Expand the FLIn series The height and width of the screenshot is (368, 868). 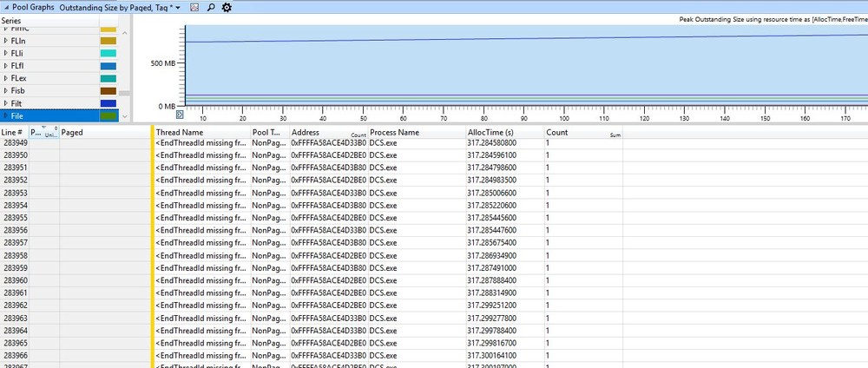coord(6,41)
